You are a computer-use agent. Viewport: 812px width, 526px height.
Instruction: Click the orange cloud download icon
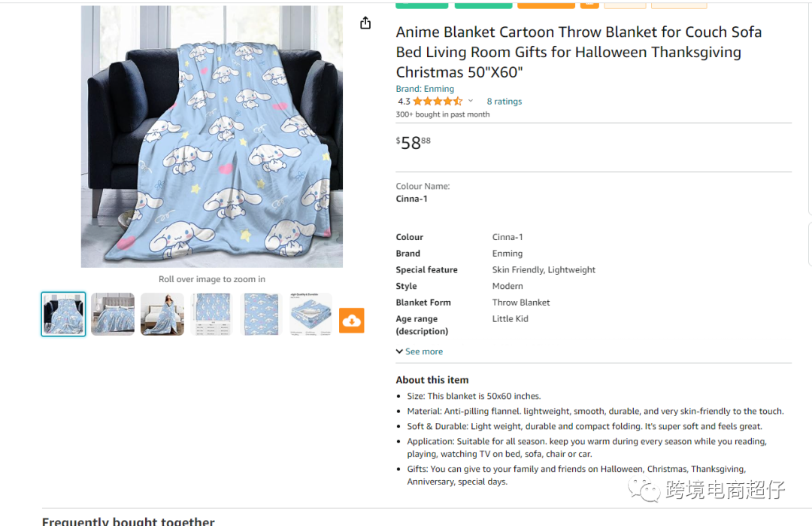pyautogui.click(x=352, y=321)
